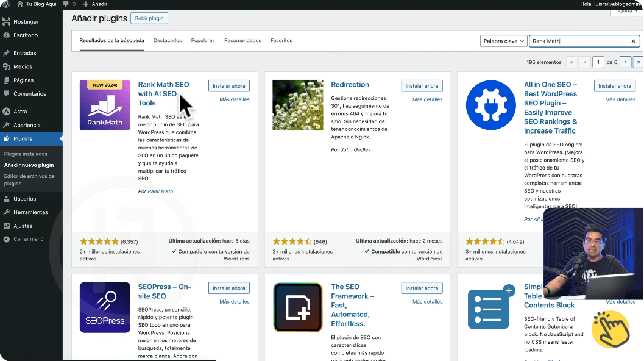
Task: Open the SEOPress – On-site SEO title
Action: click(165, 291)
